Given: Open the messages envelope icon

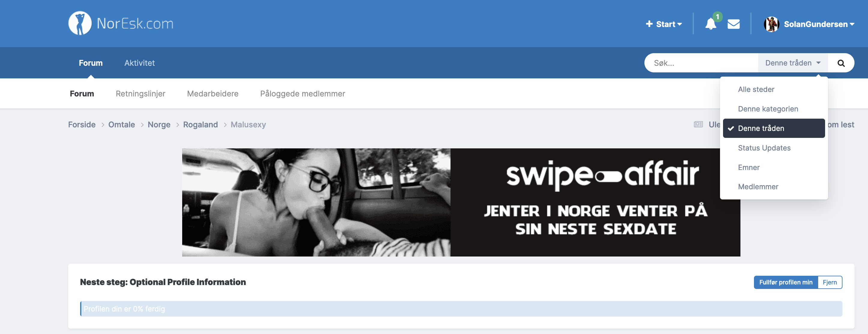Looking at the screenshot, I should 734,24.
